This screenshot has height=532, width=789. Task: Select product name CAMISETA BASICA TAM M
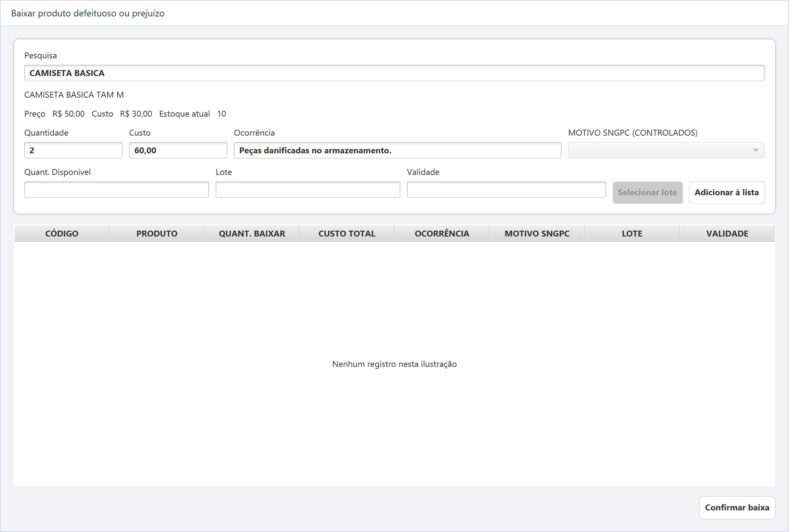[x=74, y=95]
